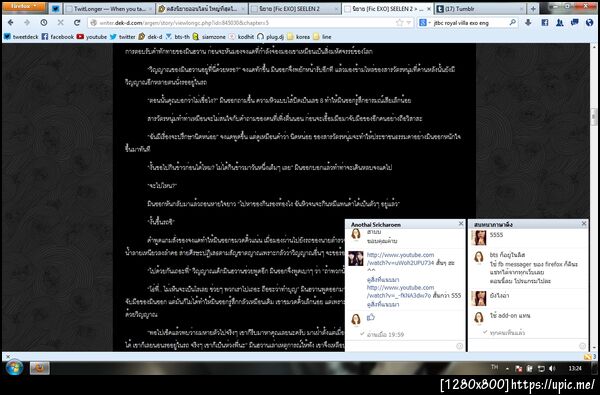Open korea bookmarks folder
The height and width of the screenshot is (395, 600).
click(298, 37)
